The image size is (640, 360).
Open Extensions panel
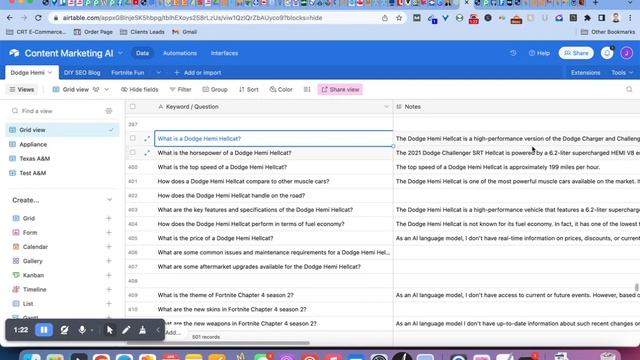[585, 73]
